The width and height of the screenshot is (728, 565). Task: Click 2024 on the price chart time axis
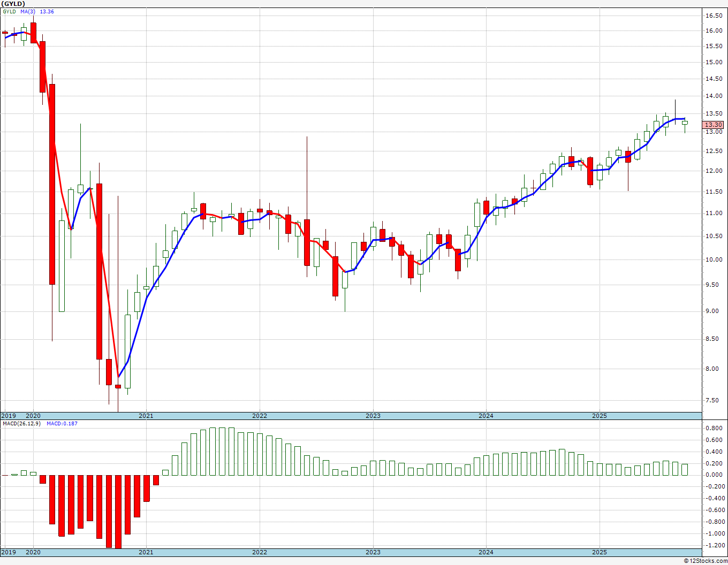click(486, 416)
